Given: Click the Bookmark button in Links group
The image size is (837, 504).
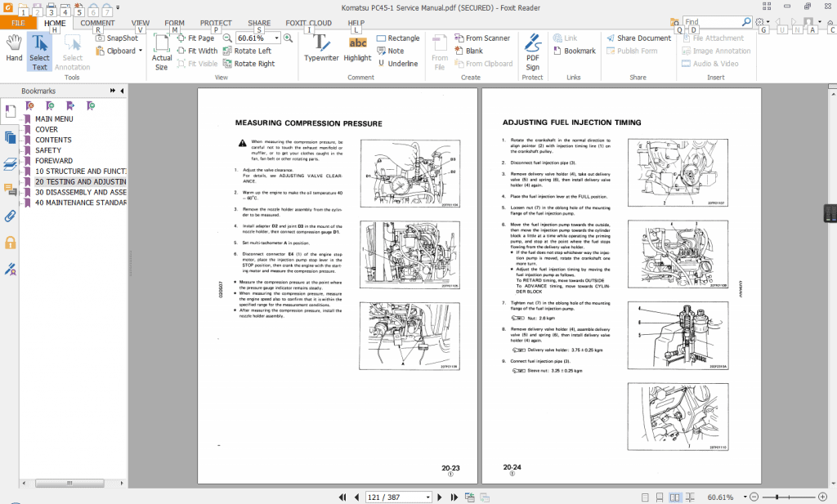Looking at the screenshot, I should tap(575, 51).
